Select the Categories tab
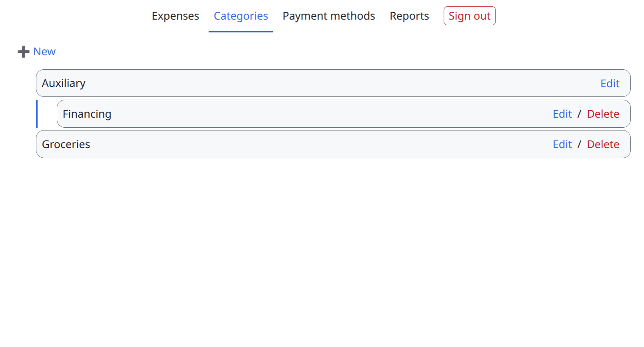 tap(241, 16)
